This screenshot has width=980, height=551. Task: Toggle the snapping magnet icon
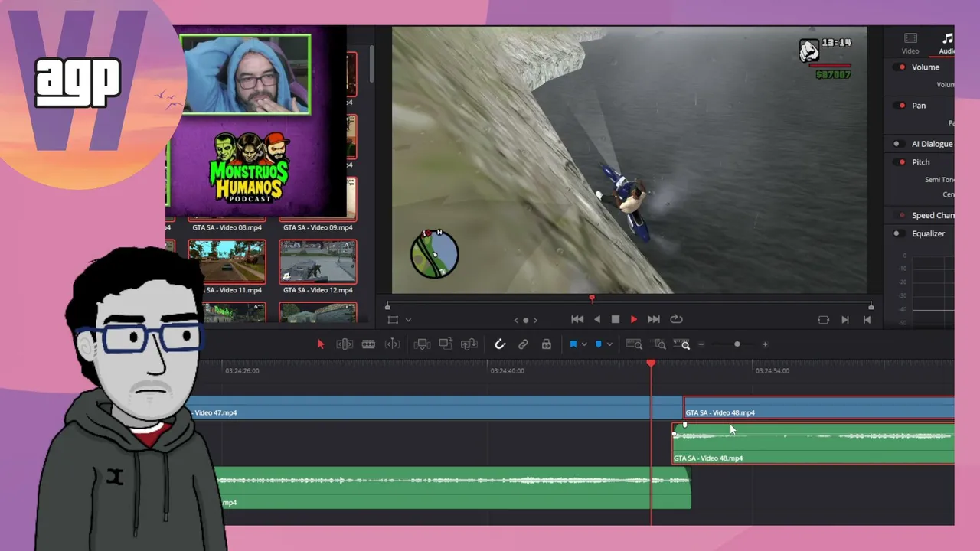click(500, 344)
